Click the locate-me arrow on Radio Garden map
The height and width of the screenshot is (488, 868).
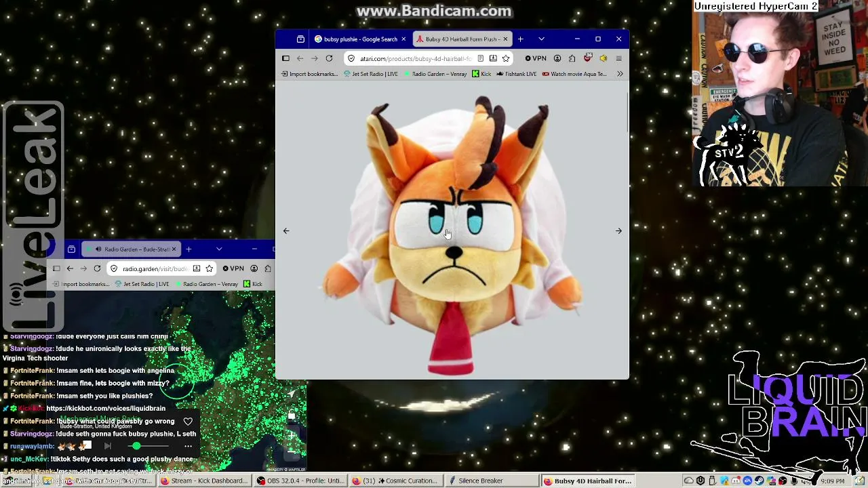point(292,394)
